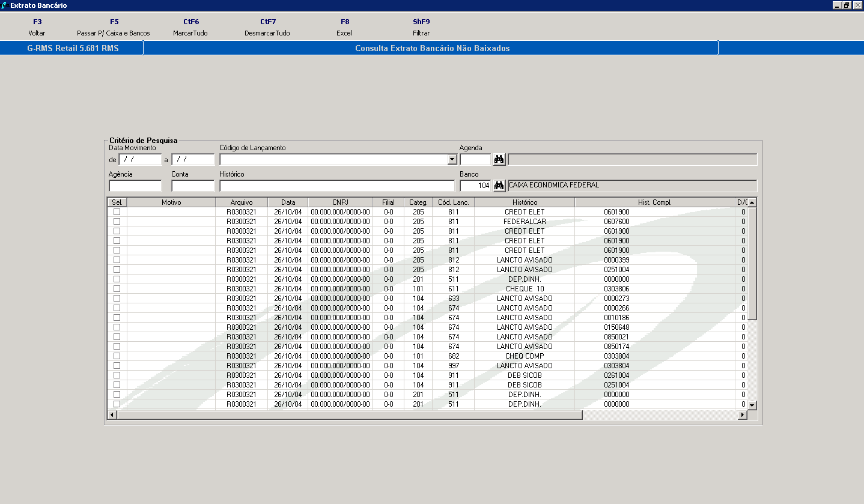Viewport: 864px width, 504px height.
Task: Go back with F3 Voltar
Action: pyautogui.click(x=37, y=28)
